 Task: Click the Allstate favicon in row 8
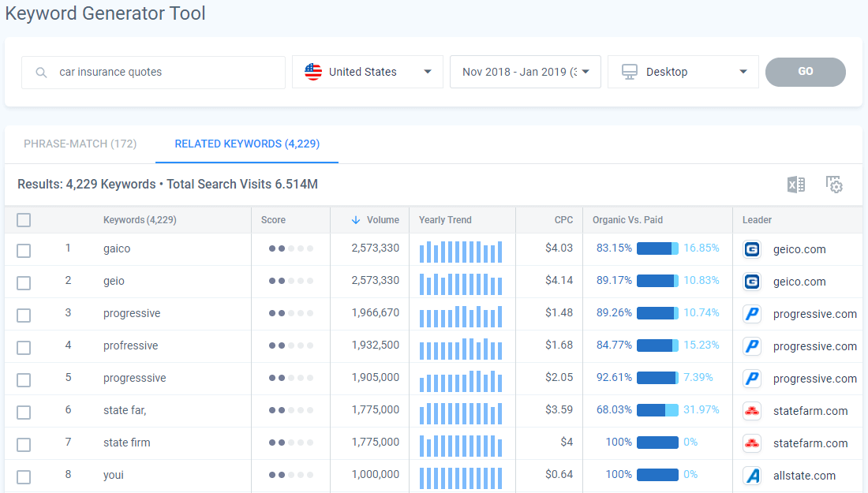751,475
